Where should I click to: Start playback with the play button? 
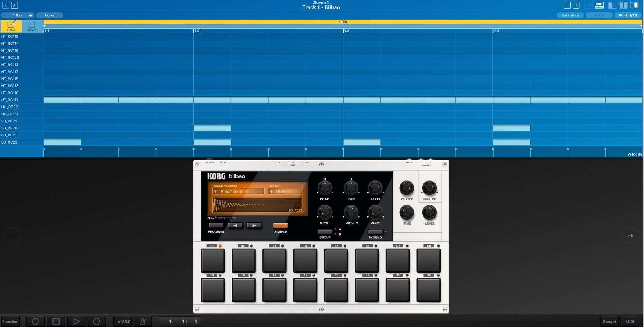[76, 322]
